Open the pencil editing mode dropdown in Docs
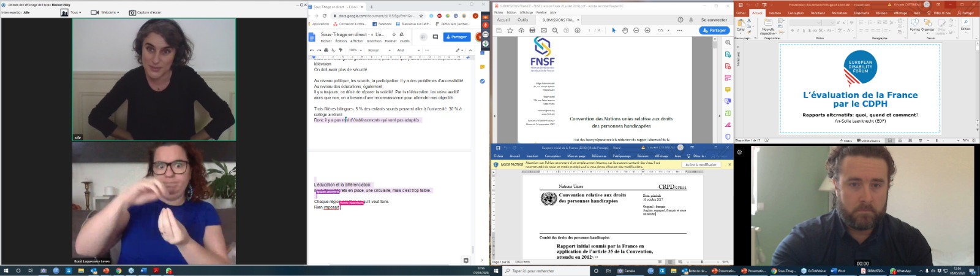This screenshot has width=980, height=276. coord(459,50)
